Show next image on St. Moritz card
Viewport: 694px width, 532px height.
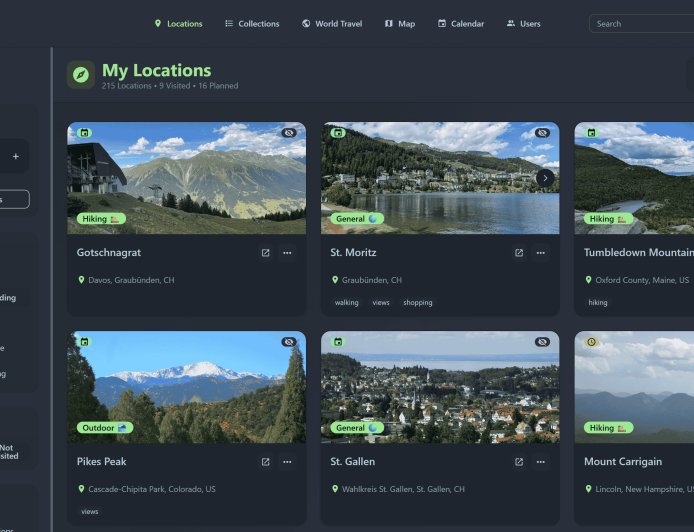coord(545,178)
